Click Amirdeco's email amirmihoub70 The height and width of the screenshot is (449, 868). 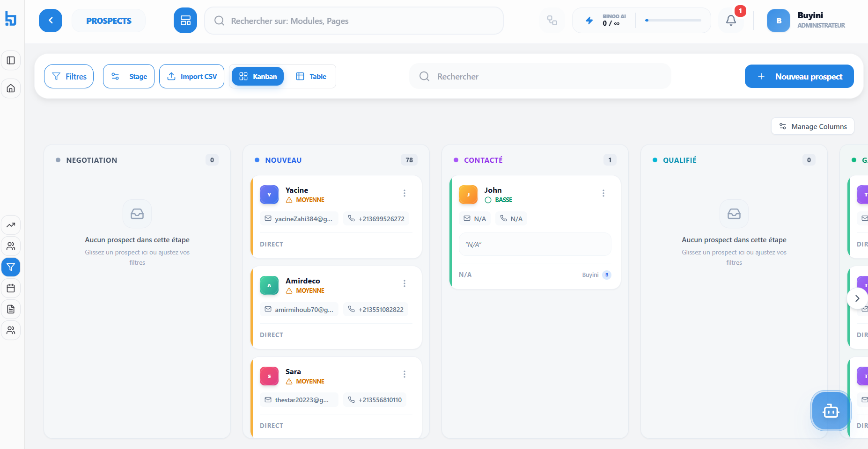click(299, 310)
